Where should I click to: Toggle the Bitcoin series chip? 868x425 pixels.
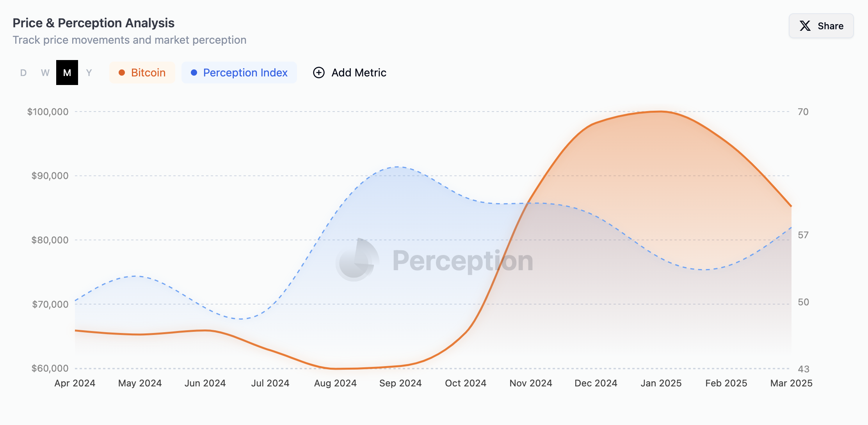pyautogui.click(x=142, y=73)
